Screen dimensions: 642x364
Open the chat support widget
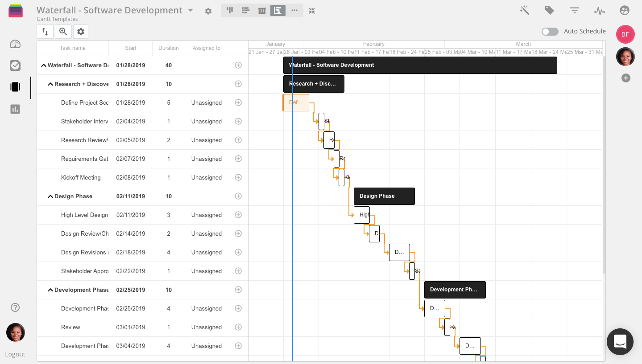[x=620, y=342]
